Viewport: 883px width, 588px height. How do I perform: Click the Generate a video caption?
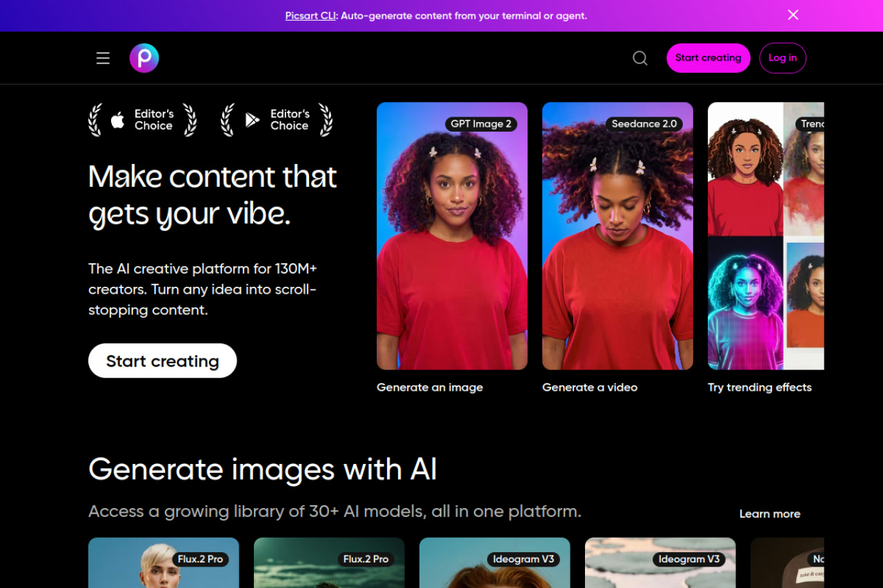[590, 387]
